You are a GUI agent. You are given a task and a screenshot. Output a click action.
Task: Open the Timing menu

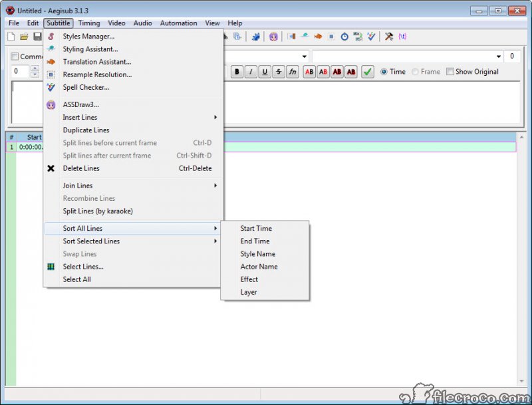(x=89, y=23)
